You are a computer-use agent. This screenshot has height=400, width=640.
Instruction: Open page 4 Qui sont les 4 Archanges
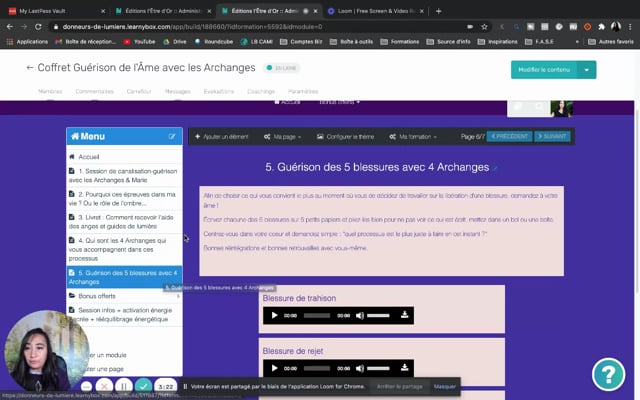(124, 249)
